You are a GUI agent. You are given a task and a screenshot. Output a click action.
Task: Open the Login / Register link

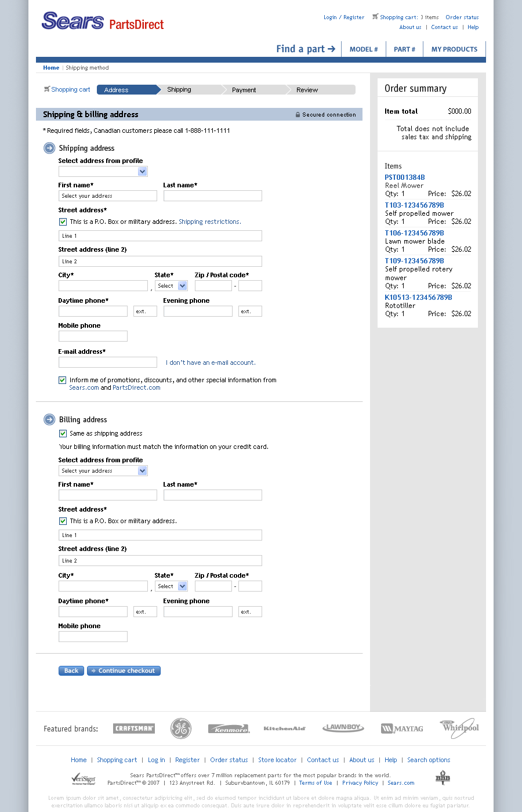point(344,17)
